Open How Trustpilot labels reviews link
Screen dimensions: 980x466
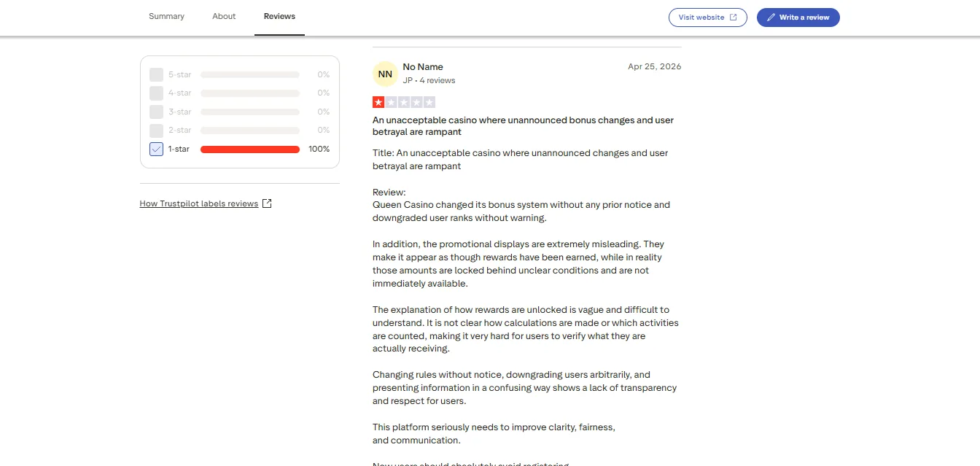pyautogui.click(x=199, y=203)
